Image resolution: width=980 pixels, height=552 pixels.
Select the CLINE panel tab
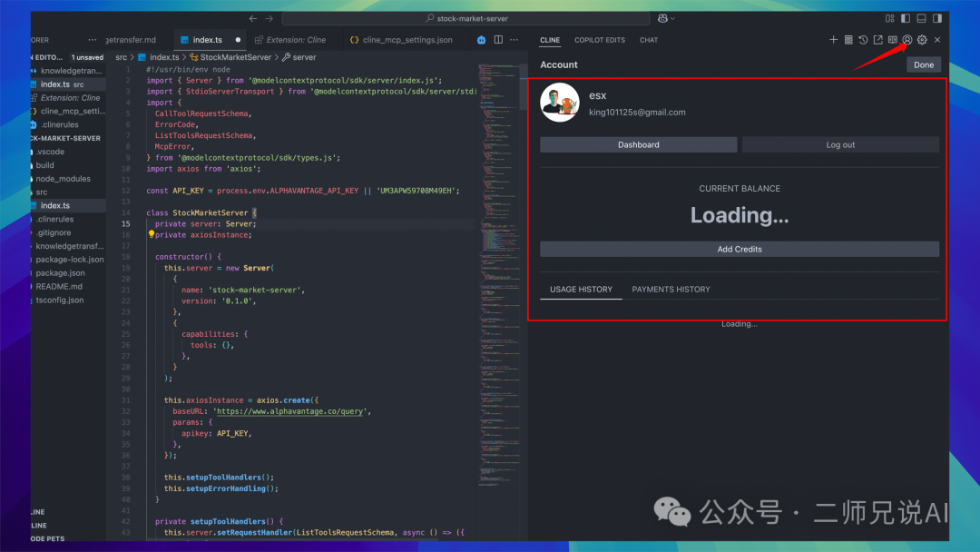[x=550, y=39]
